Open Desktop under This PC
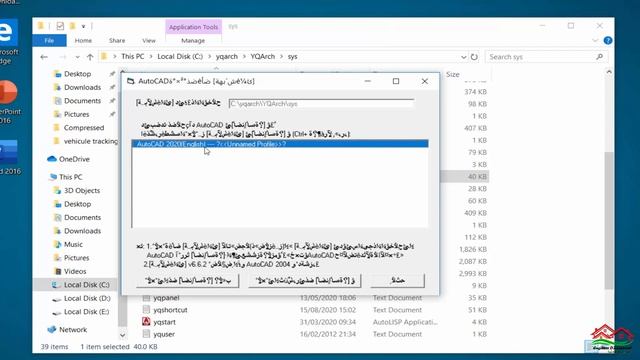 (77, 204)
